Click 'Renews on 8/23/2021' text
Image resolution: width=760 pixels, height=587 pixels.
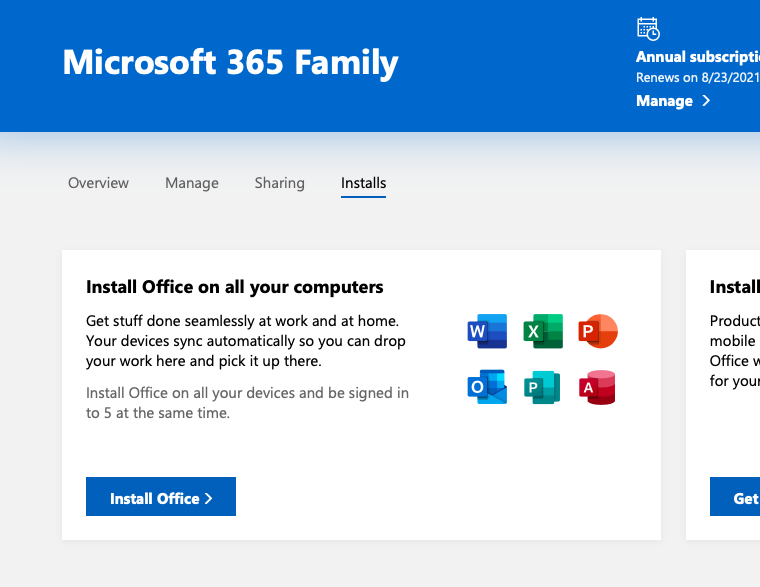(698, 78)
